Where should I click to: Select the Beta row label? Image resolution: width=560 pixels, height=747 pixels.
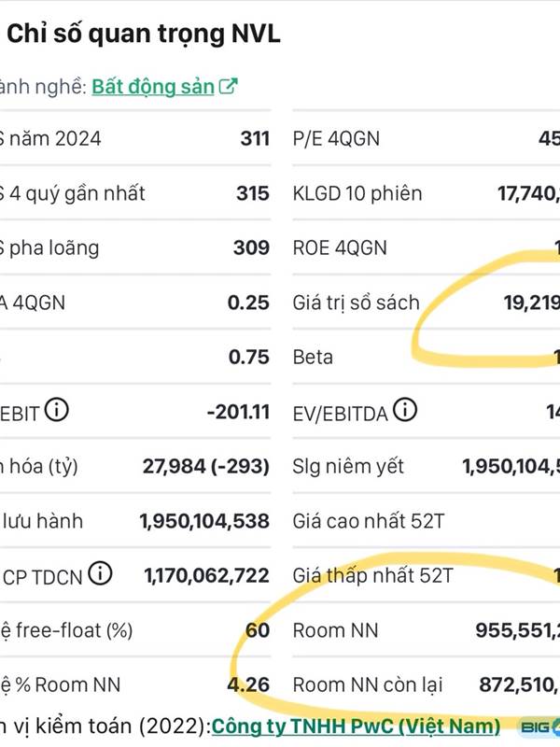(x=313, y=357)
